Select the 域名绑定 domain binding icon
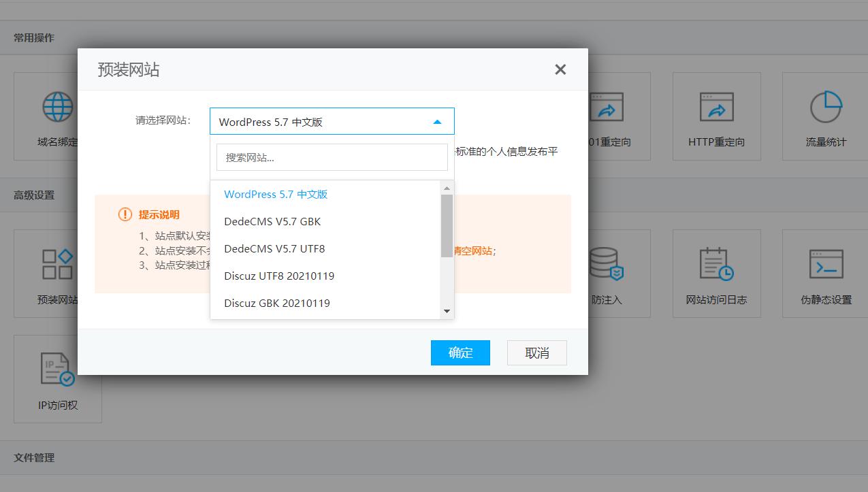 [57, 116]
